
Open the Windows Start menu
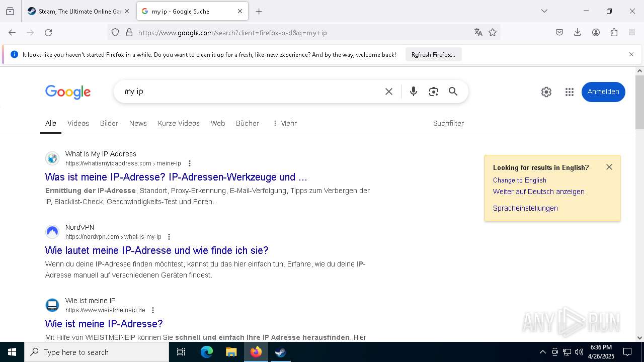pos(12,352)
